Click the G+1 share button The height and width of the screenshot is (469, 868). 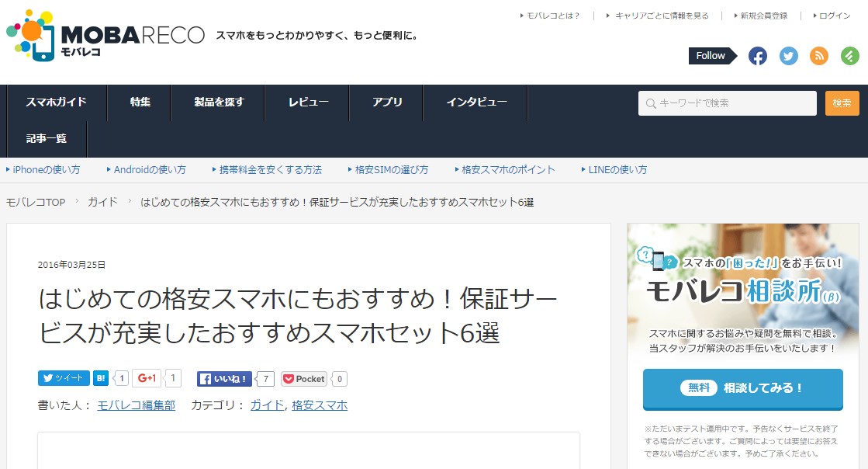[147, 378]
